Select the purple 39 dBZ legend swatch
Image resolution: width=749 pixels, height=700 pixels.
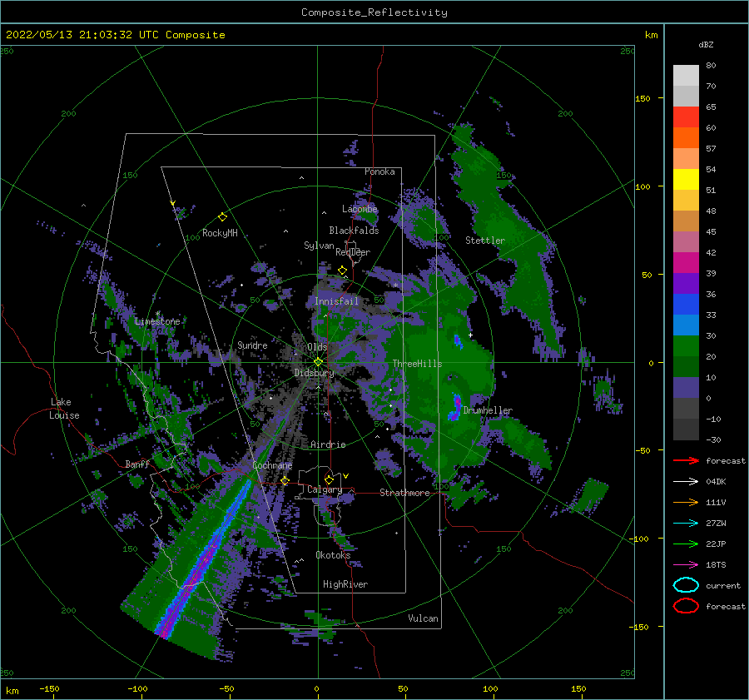tap(686, 283)
